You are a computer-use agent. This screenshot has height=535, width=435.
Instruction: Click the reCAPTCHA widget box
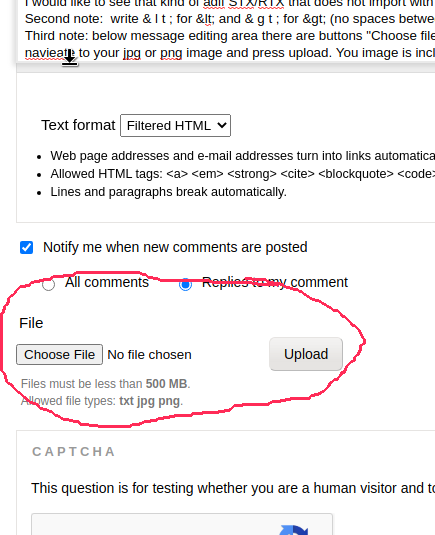coord(182,524)
